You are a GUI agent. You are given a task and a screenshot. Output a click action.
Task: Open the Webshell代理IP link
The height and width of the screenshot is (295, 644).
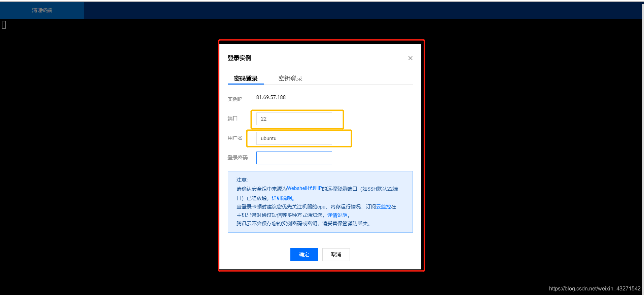(x=305, y=188)
